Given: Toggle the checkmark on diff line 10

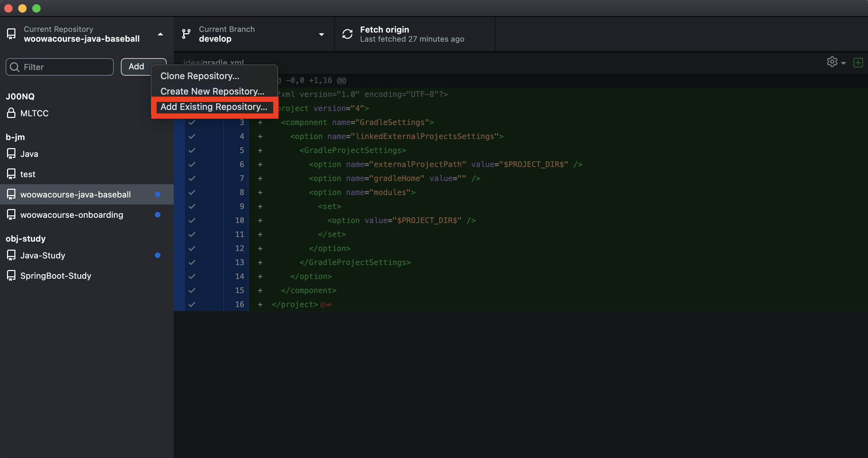Looking at the screenshot, I should click(192, 220).
